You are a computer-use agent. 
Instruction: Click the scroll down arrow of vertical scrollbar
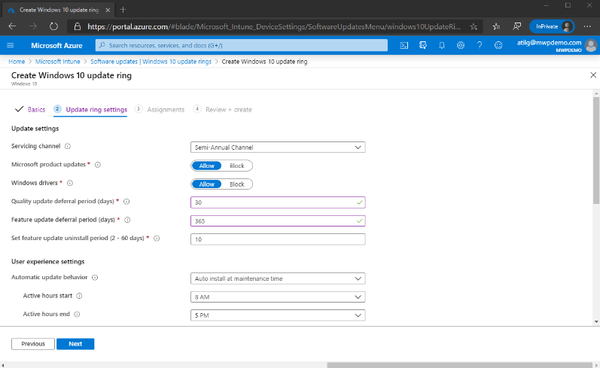(596, 322)
